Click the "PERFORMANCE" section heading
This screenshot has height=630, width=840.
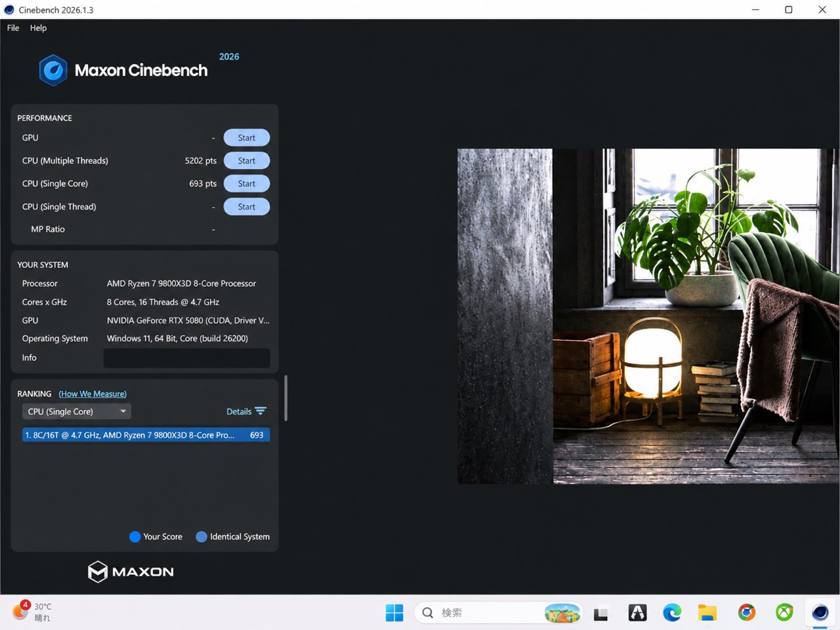tap(45, 118)
